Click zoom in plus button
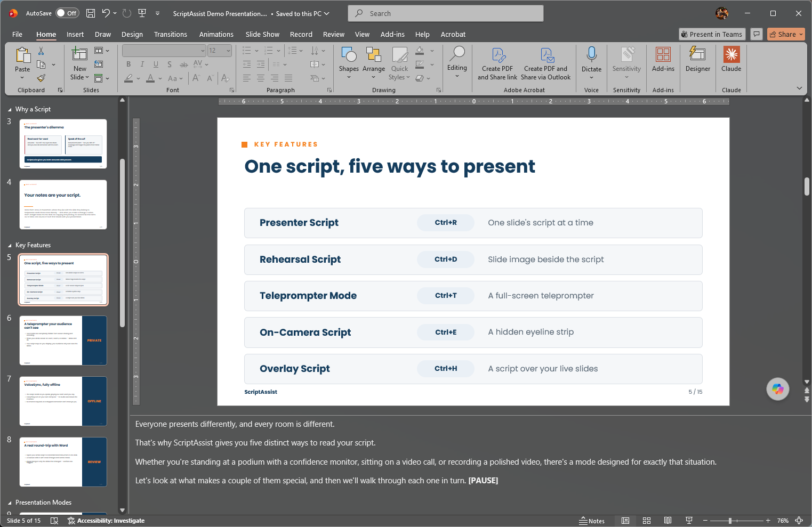812x527 pixels. pos(768,521)
